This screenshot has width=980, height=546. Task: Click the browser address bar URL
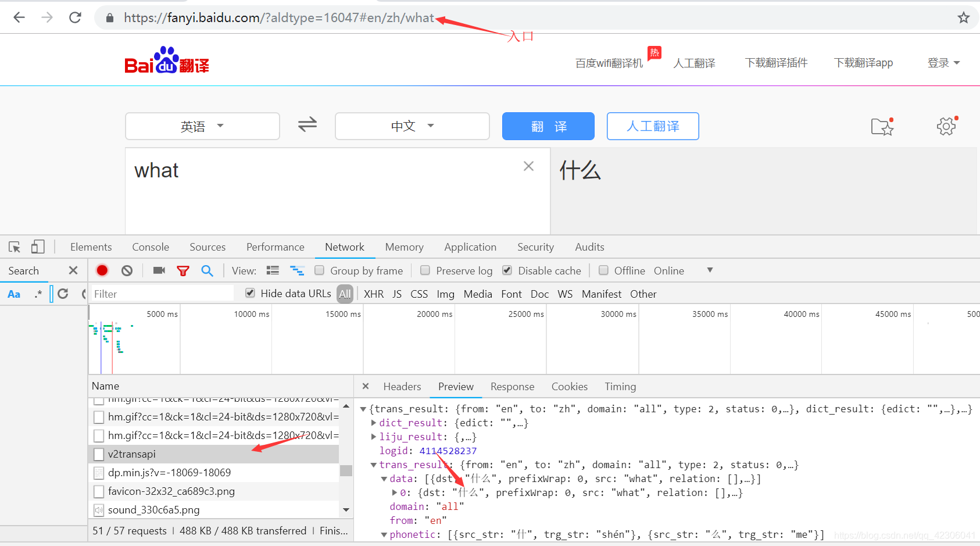pos(279,17)
